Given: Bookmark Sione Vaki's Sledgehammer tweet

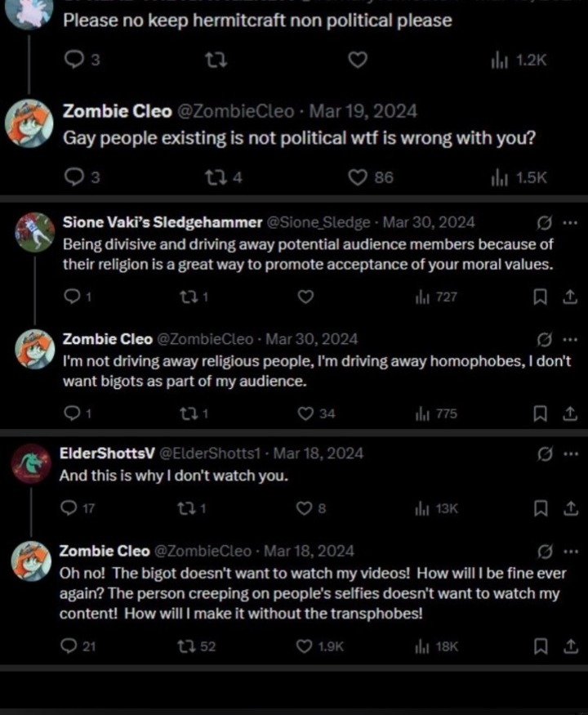Looking at the screenshot, I should pyautogui.click(x=540, y=297).
